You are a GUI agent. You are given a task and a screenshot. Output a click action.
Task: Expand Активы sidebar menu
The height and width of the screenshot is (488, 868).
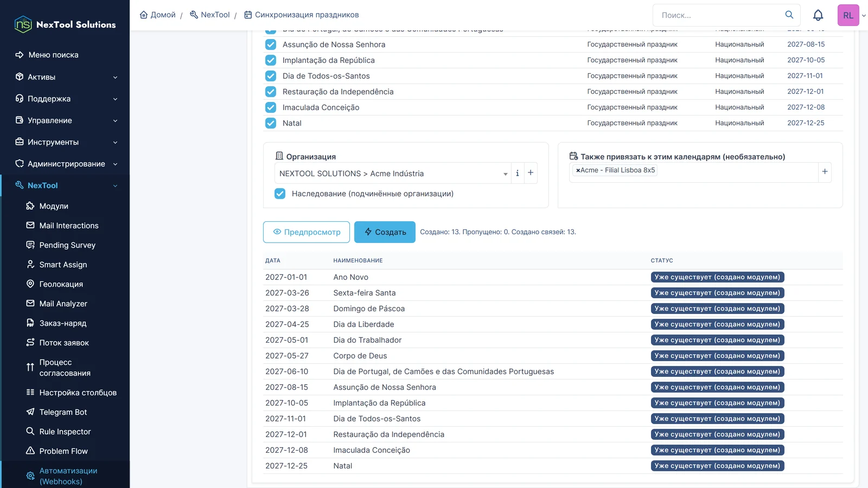tap(65, 77)
